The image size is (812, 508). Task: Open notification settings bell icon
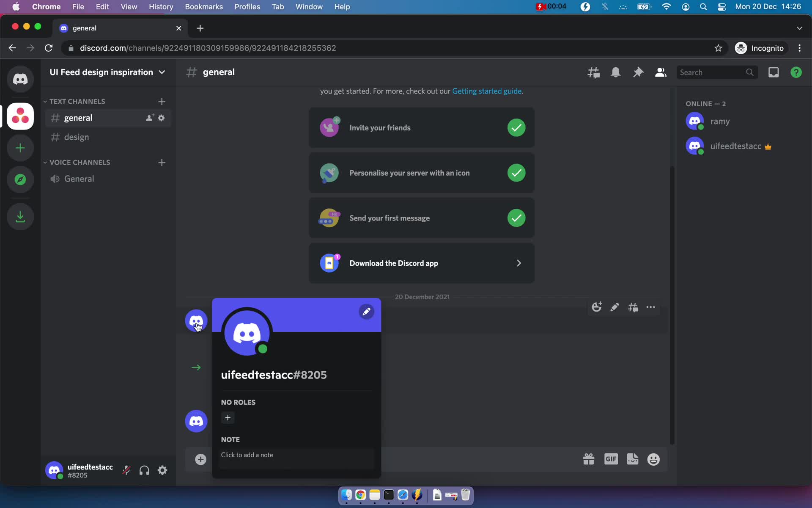click(x=616, y=72)
